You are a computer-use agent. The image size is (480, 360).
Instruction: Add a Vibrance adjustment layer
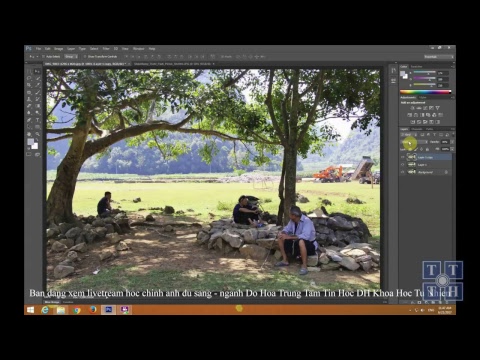coord(437,108)
